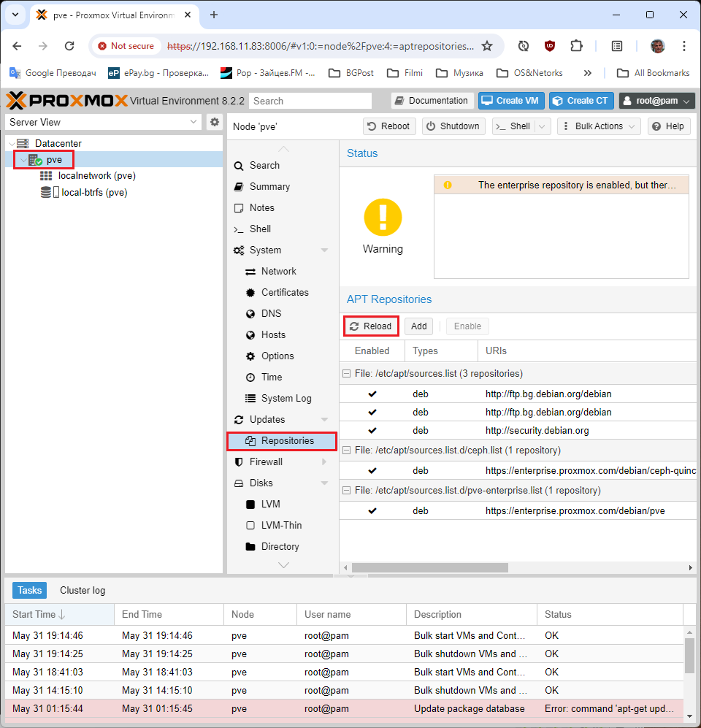Open the Documentation link

click(x=432, y=101)
